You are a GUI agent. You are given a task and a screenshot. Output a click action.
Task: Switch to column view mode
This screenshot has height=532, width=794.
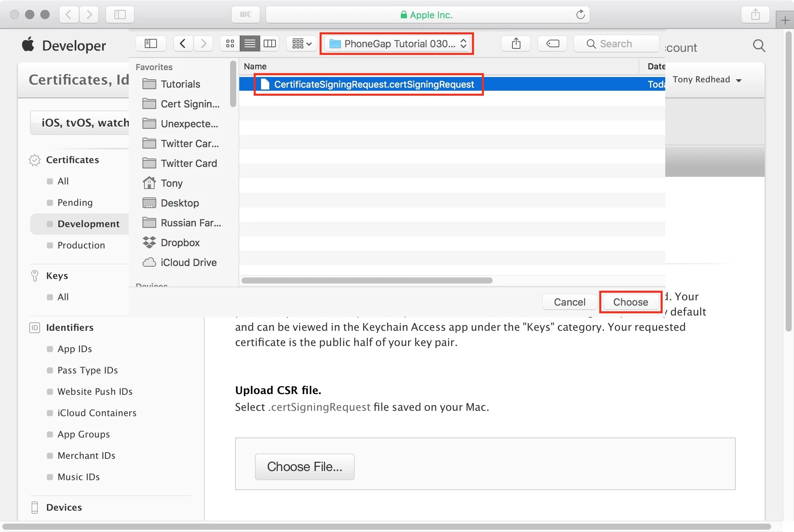click(270, 43)
